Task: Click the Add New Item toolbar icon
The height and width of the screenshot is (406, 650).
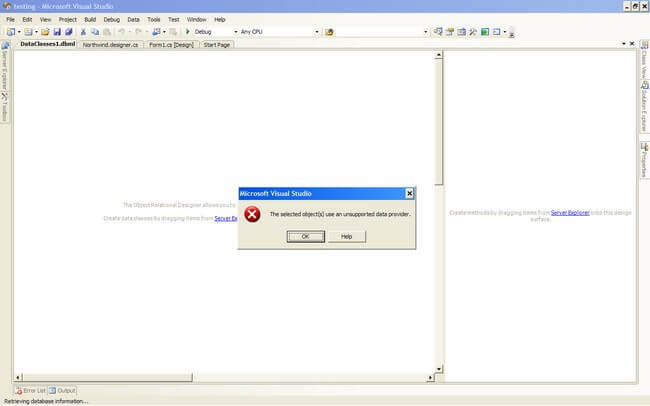Action: pos(28,32)
